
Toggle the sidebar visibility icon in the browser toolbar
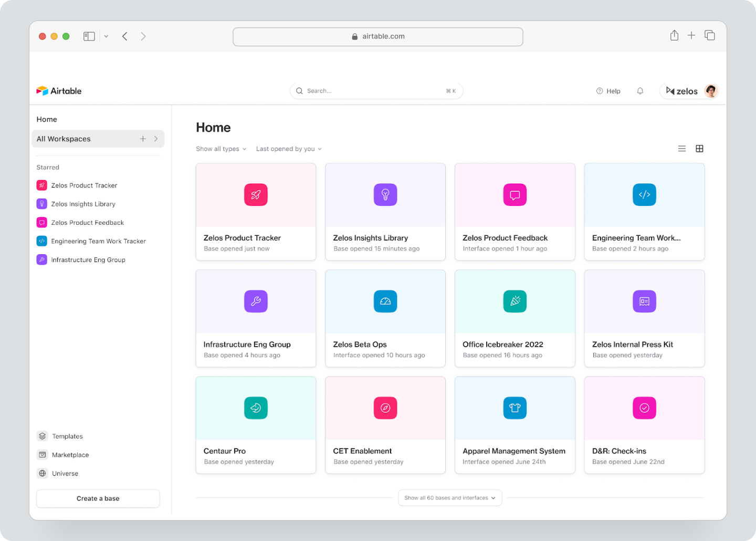click(x=89, y=36)
